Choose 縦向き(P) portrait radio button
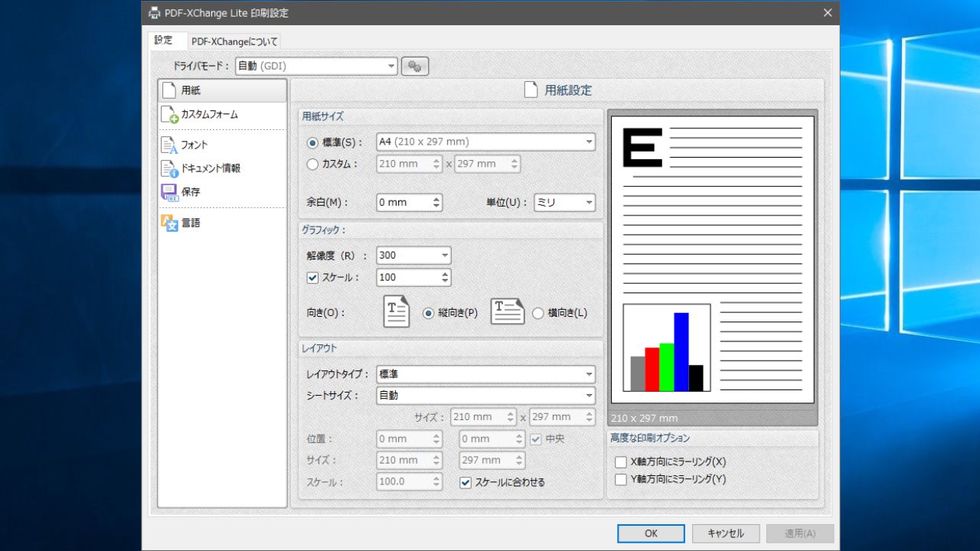Screen dimensions: 980x551 (x=429, y=313)
